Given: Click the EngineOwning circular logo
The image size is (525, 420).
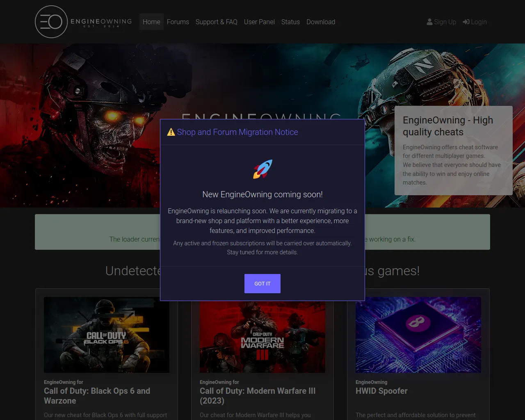Looking at the screenshot, I should point(51,22).
